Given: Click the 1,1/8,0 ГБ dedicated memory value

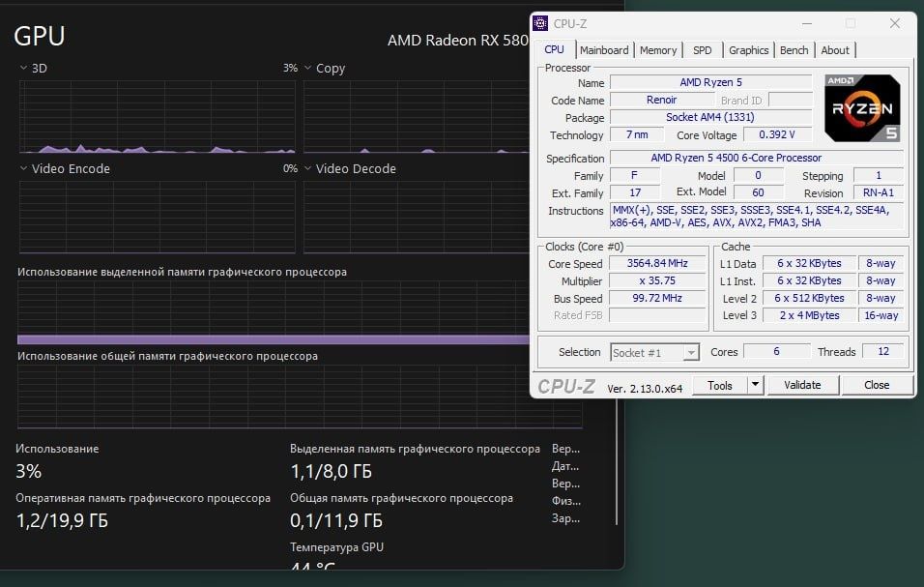Looking at the screenshot, I should 332,472.
